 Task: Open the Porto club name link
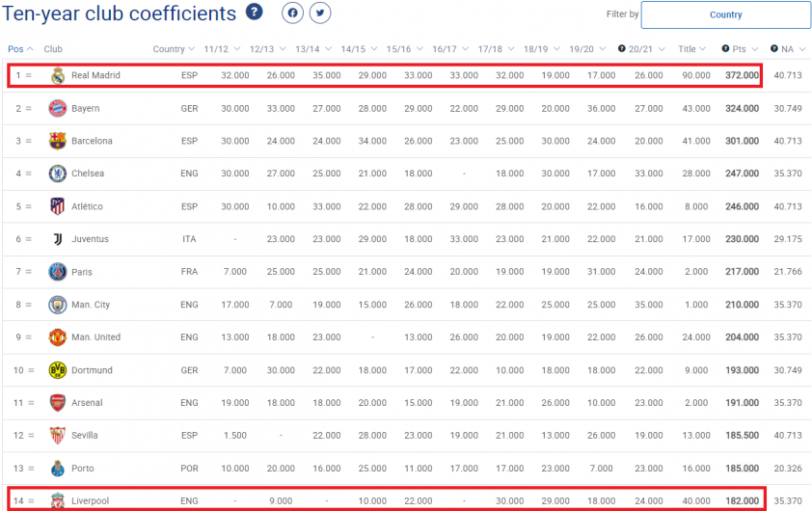pyautogui.click(x=83, y=468)
